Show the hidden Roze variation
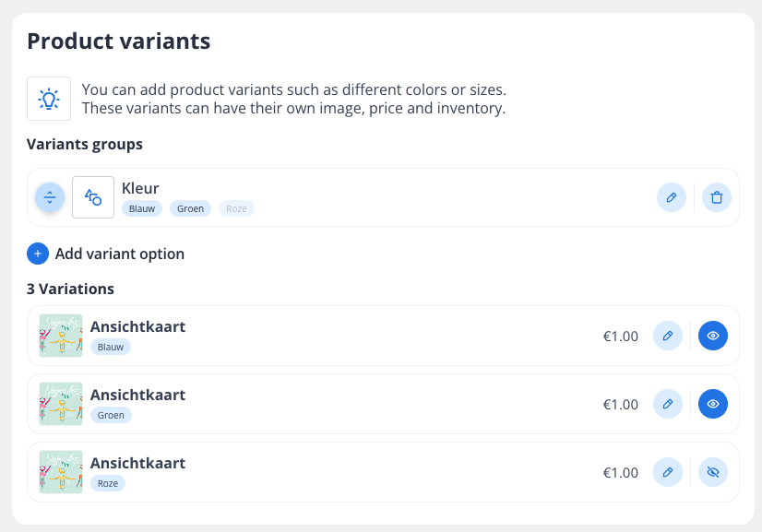 713,472
